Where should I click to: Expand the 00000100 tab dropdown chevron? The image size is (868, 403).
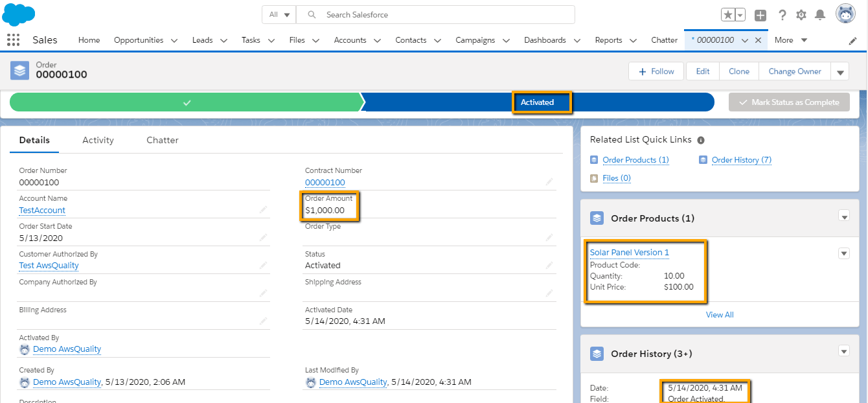[745, 40]
